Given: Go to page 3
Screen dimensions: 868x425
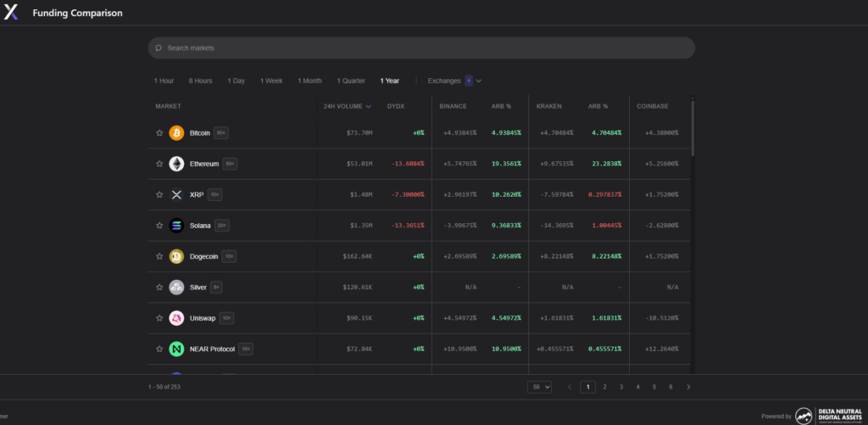Looking at the screenshot, I should pyautogui.click(x=621, y=387).
